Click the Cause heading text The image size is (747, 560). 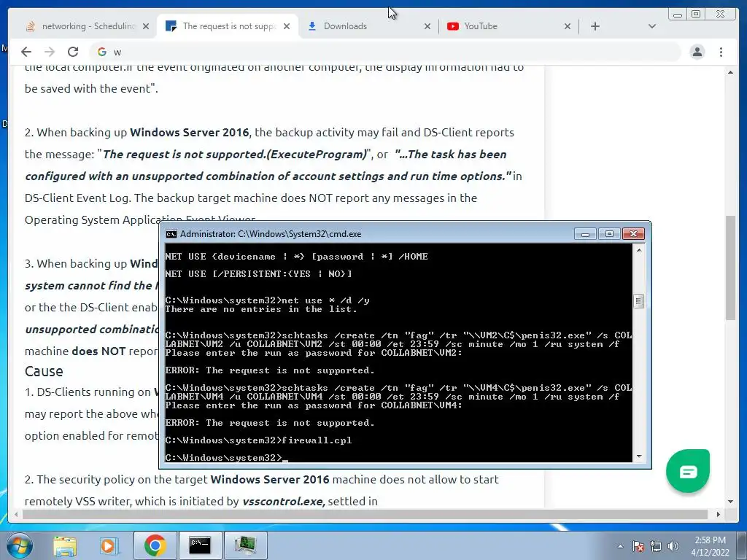tap(44, 371)
